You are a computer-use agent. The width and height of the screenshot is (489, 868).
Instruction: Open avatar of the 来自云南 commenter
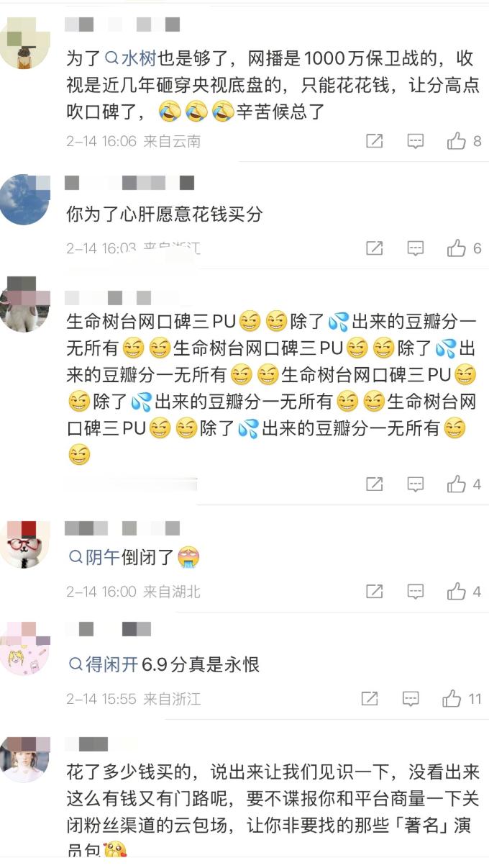click(25, 43)
